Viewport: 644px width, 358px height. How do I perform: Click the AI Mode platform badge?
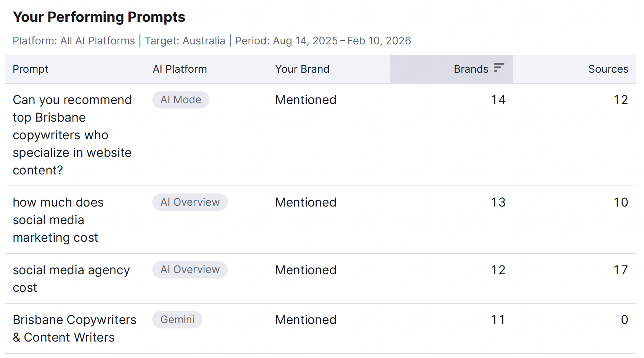click(181, 100)
